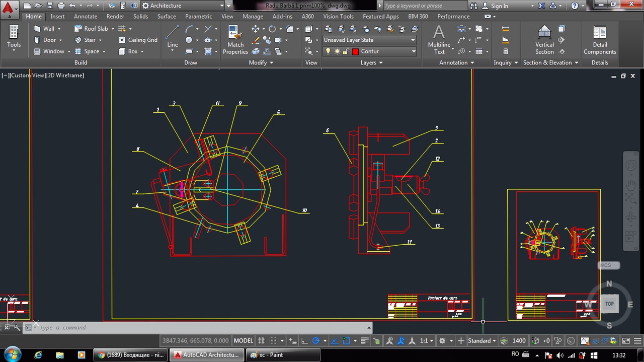This screenshot has height=362, width=644.
Task: Select the Rotate tool in Modify panel
Action: (272, 29)
